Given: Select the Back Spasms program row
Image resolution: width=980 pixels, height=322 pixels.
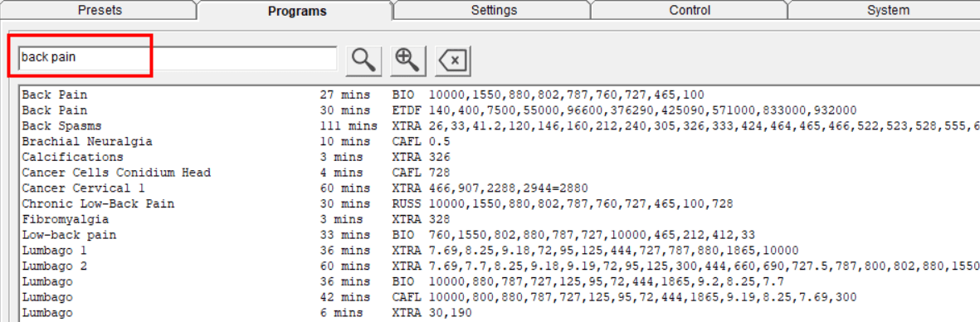Looking at the screenshot, I should tap(500, 125).
